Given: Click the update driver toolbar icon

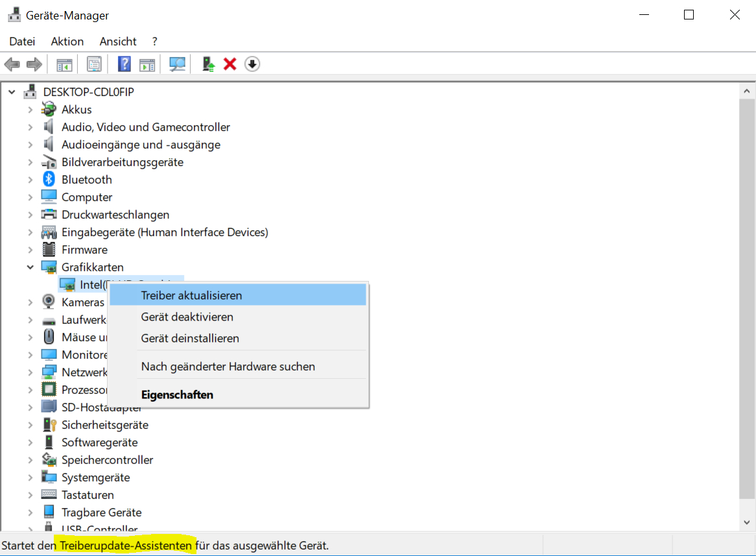Looking at the screenshot, I should (208, 64).
